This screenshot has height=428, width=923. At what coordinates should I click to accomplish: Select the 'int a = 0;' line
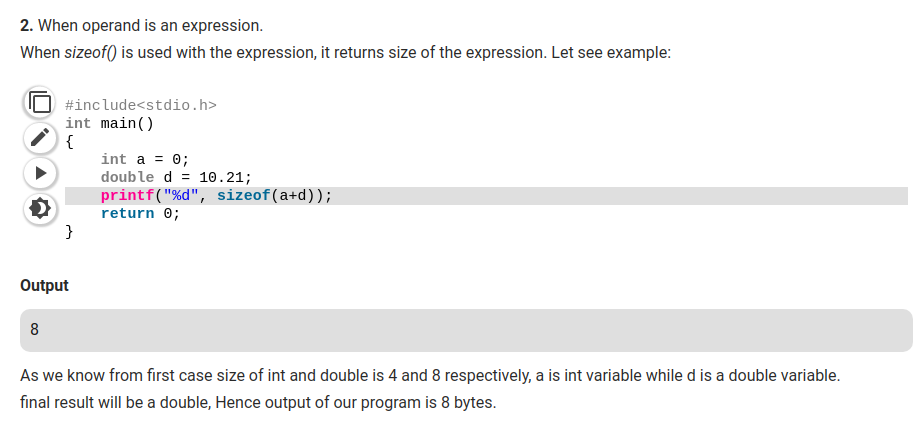tap(145, 160)
